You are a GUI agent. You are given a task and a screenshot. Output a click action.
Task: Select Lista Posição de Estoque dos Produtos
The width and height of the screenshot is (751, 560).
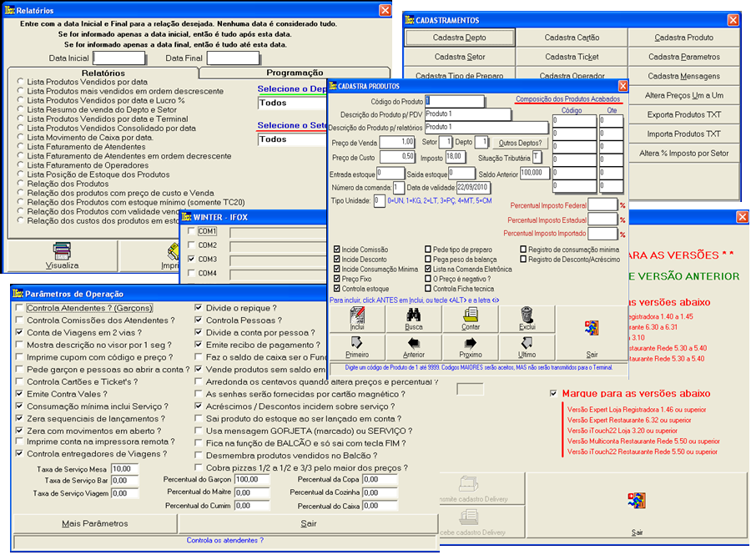[x=21, y=174]
